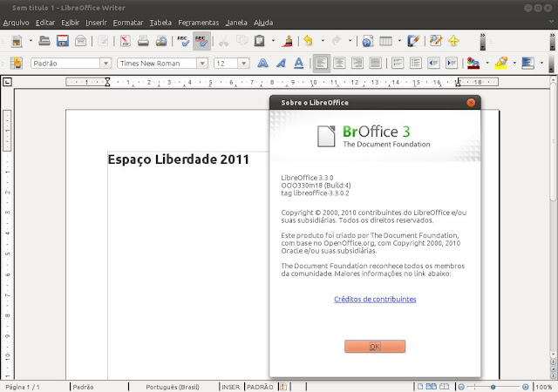Export directly as PDF
This screenshot has height=392, width=558.
click(x=126, y=41)
